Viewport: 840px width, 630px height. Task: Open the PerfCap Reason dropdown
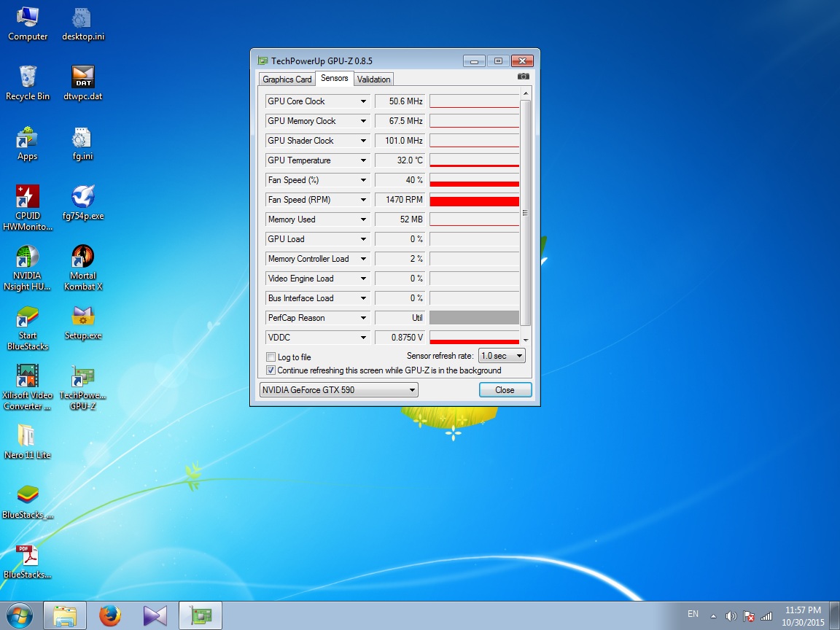click(x=363, y=318)
